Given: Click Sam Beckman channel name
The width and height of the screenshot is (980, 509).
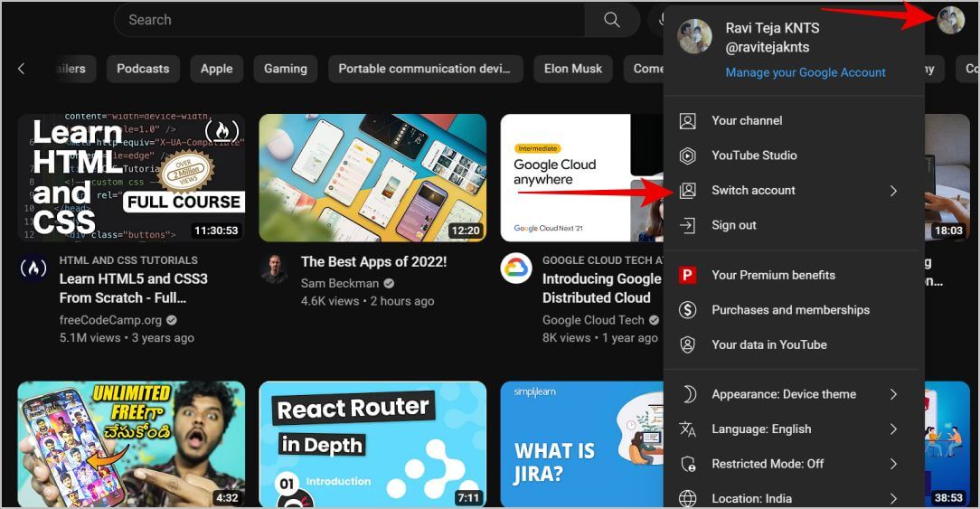Looking at the screenshot, I should pyautogui.click(x=340, y=283).
